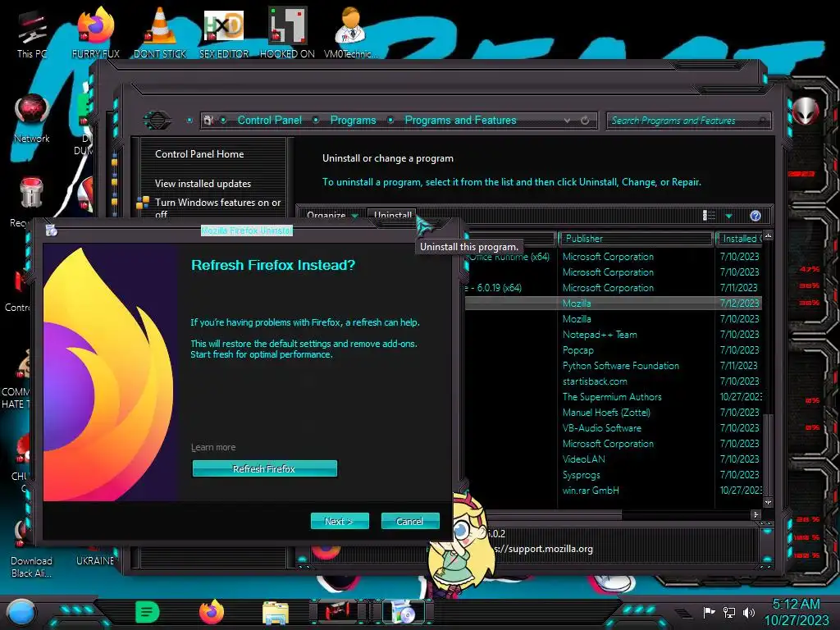Select the Notepad++ Team row

[614, 335]
